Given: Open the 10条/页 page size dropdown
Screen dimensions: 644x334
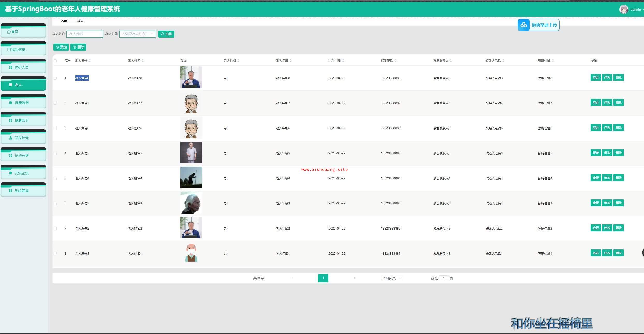Looking at the screenshot, I should click(391, 278).
